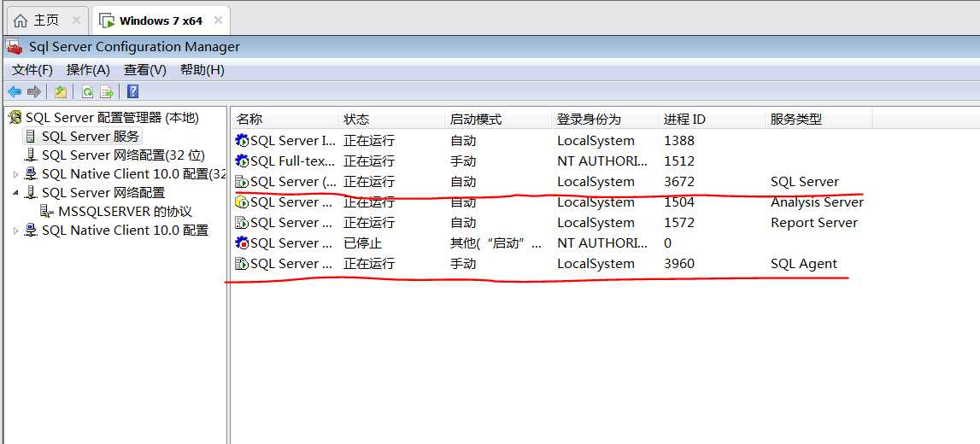This screenshot has width=980, height=444.
Task: Sort by the 名称 column header
Action: (285, 120)
